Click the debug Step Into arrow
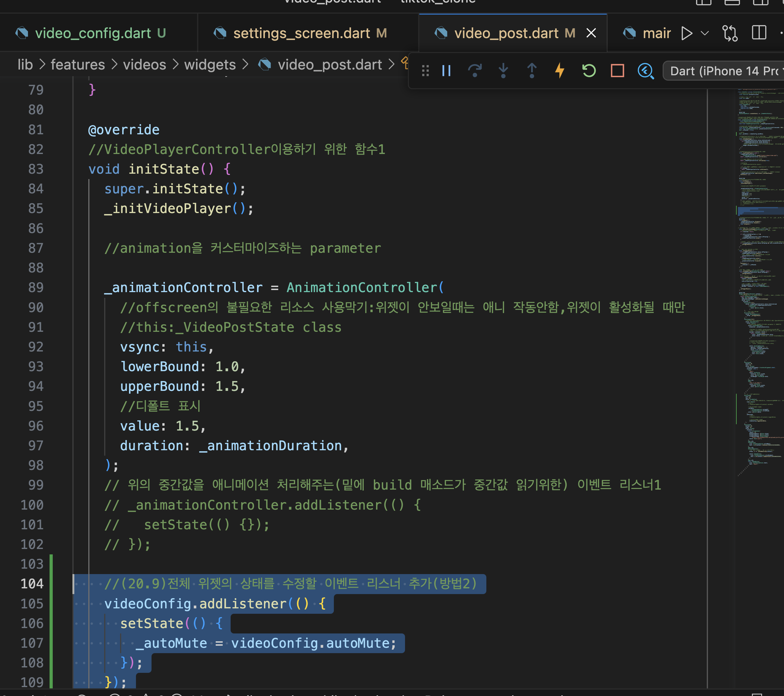Screen dimensions: 784x696 (503, 71)
